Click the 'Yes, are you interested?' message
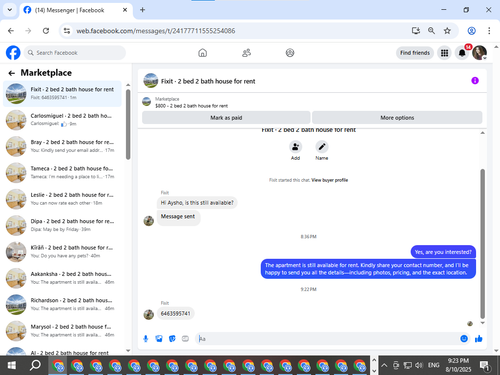500x375 pixels. [x=443, y=252]
